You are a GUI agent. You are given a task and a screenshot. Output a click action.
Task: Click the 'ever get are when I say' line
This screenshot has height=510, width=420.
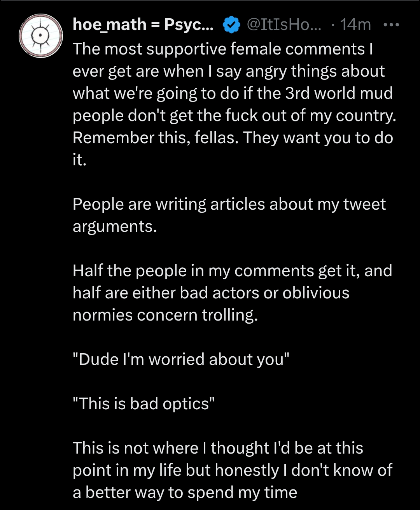click(x=229, y=72)
